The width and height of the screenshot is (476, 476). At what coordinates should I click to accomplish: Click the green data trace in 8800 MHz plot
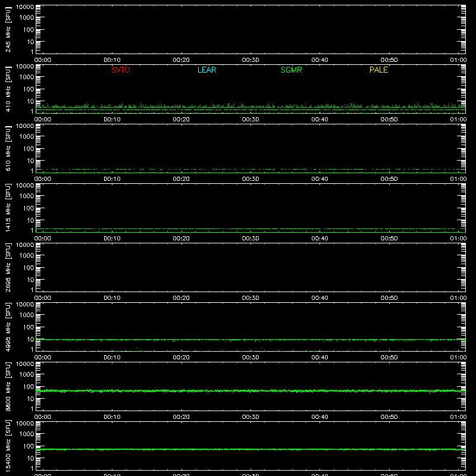tap(250, 391)
